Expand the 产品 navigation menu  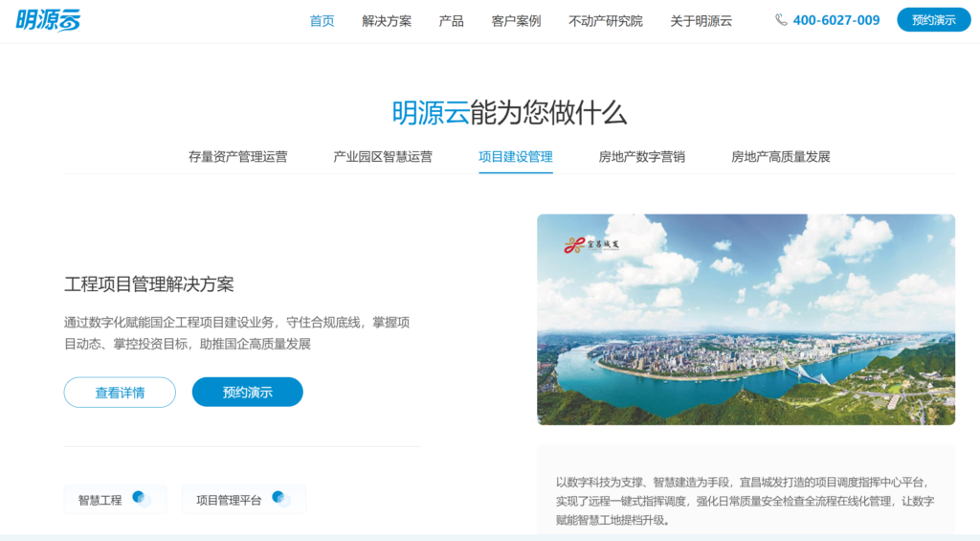451,20
